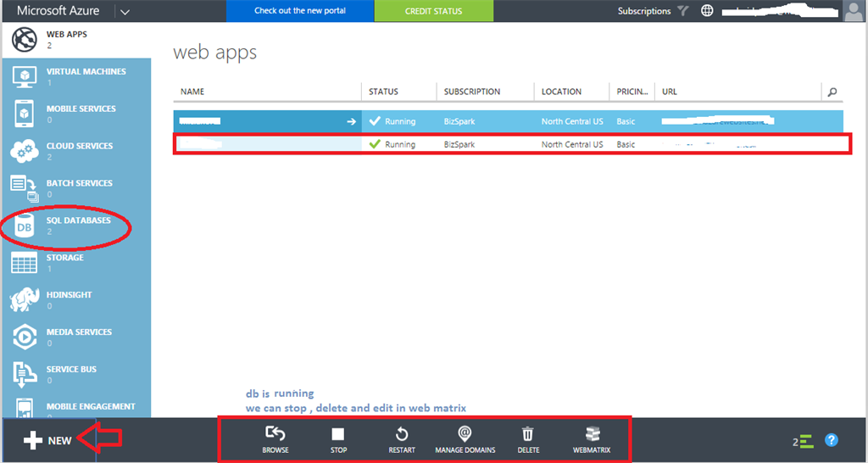Open the Cloud Services gear-cloud icon
Image resolution: width=868 pixels, height=463 pixels.
[x=25, y=151]
